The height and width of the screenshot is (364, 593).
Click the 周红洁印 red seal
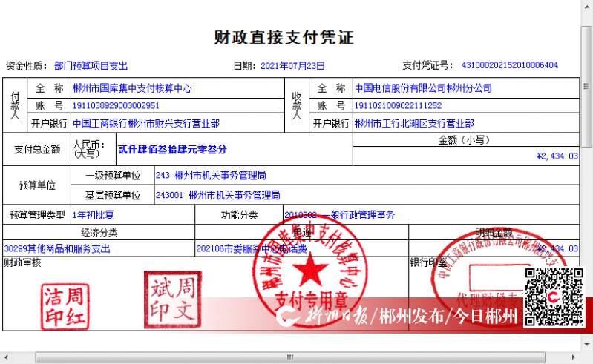[x=65, y=307]
